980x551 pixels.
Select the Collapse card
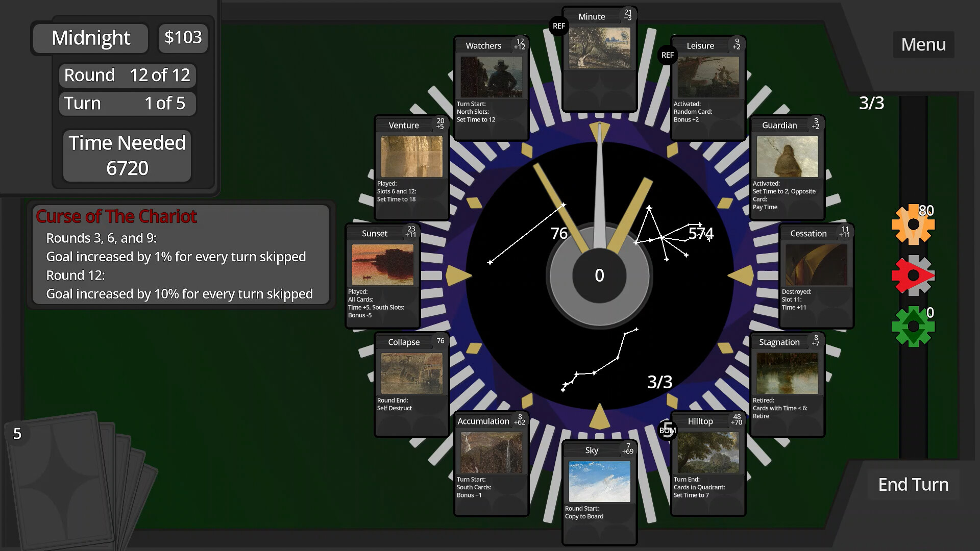pos(412,385)
